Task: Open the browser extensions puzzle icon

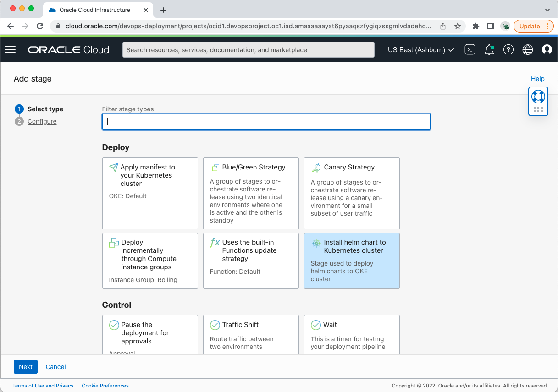Action: click(475, 27)
